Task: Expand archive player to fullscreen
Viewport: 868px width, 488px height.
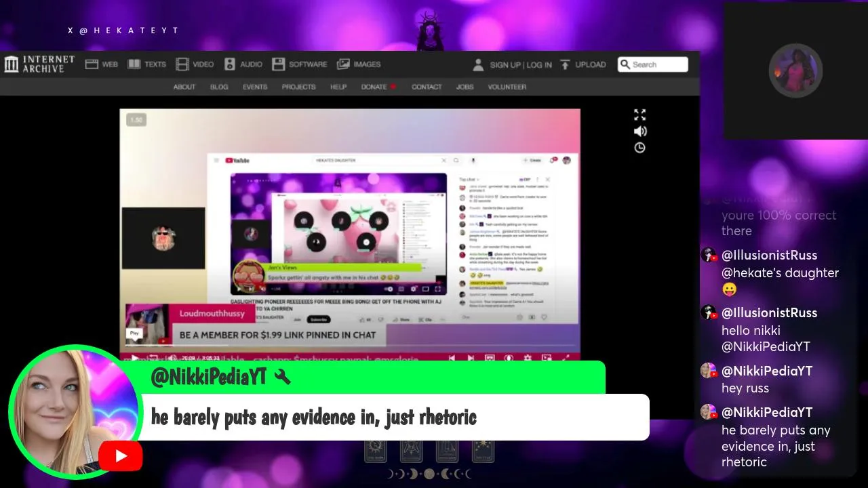Action: pos(640,115)
